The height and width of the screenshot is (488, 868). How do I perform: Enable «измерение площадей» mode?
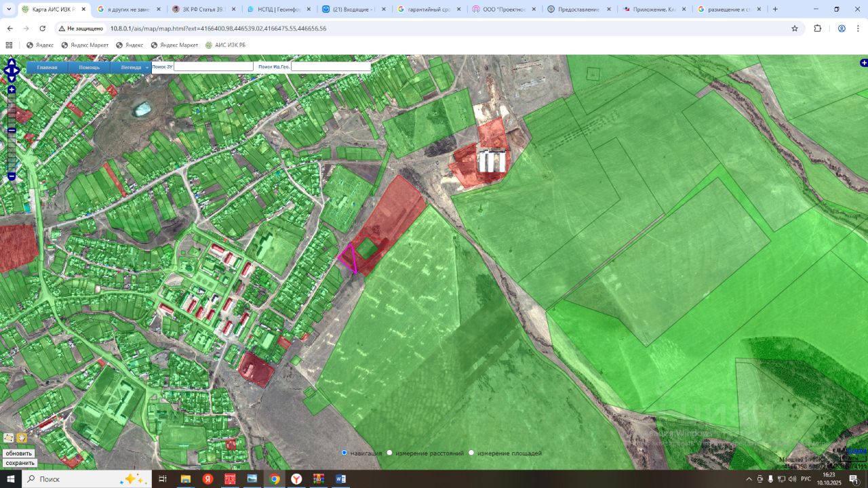(x=471, y=453)
